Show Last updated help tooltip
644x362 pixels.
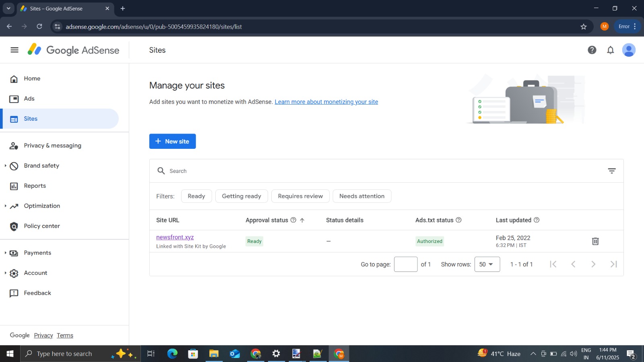(537, 220)
